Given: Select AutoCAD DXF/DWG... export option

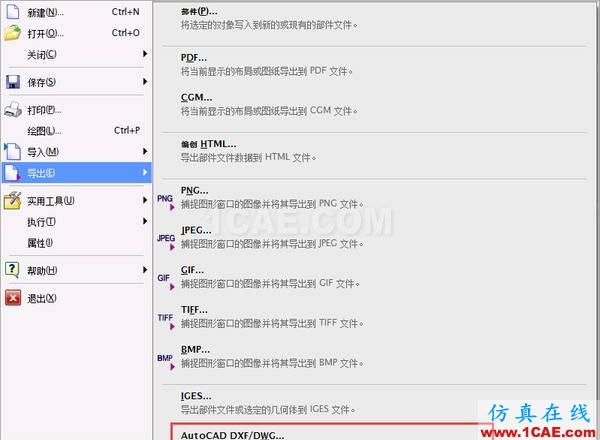Looking at the screenshot, I should click(233, 435).
